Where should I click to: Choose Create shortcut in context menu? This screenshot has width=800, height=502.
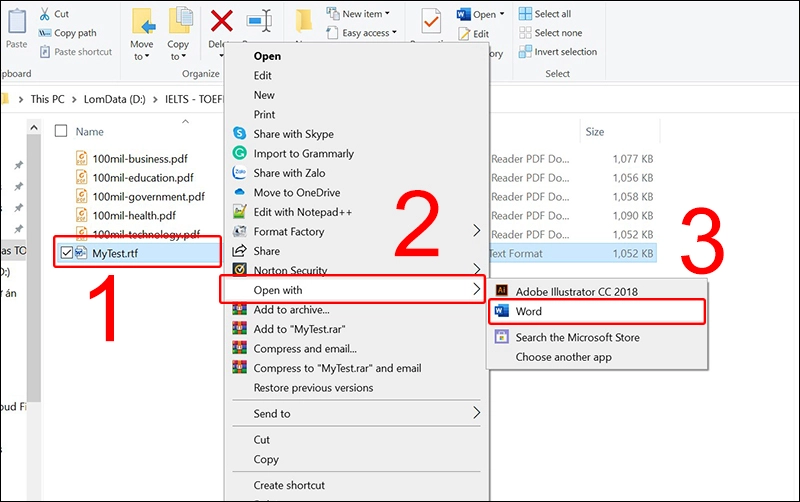(x=289, y=485)
